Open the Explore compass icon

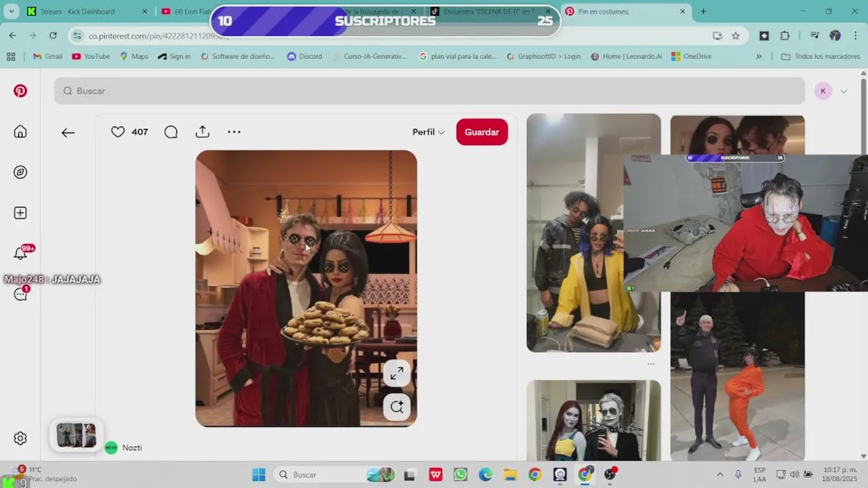click(x=20, y=172)
